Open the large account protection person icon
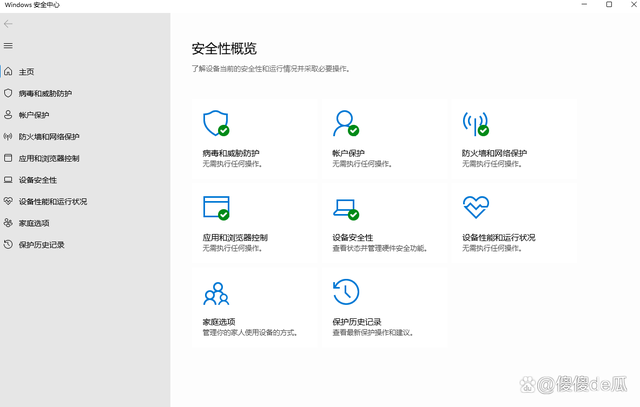Image resolution: width=640 pixels, height=407 pixels. [346, 123]
